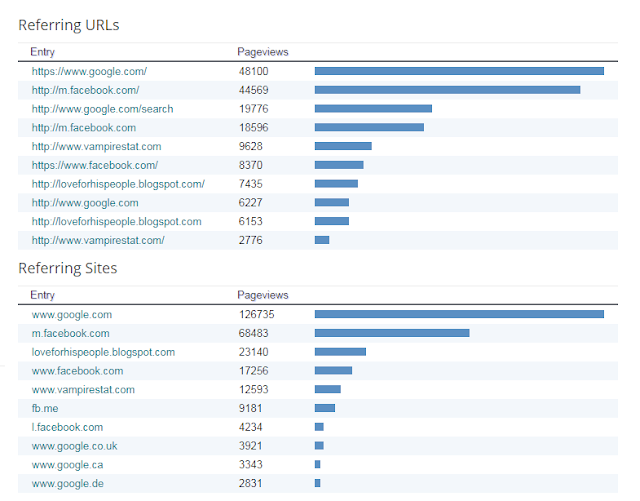The image size is (640, 501).
Task: Select the pageview value 9181
Action: click(251, 409)
